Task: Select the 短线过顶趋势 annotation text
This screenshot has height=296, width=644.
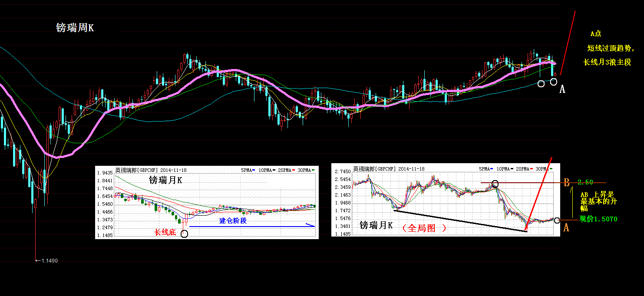Action: [610, 48]
